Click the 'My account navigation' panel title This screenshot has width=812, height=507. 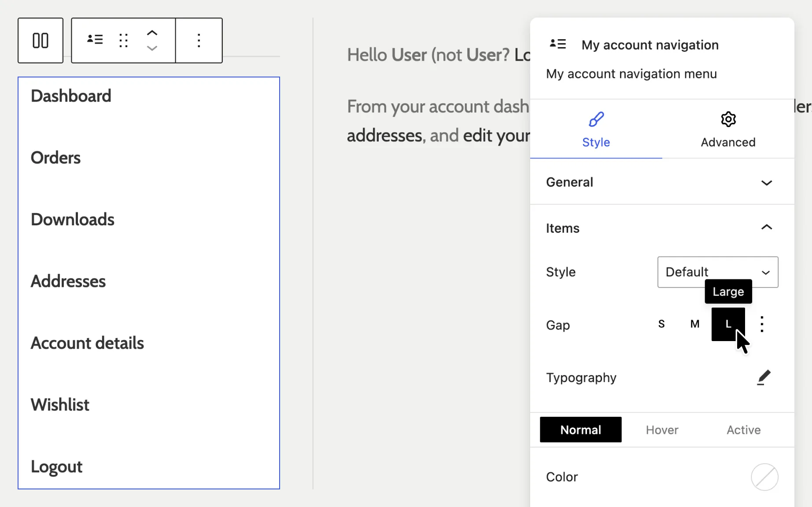[x=650, y=45]
